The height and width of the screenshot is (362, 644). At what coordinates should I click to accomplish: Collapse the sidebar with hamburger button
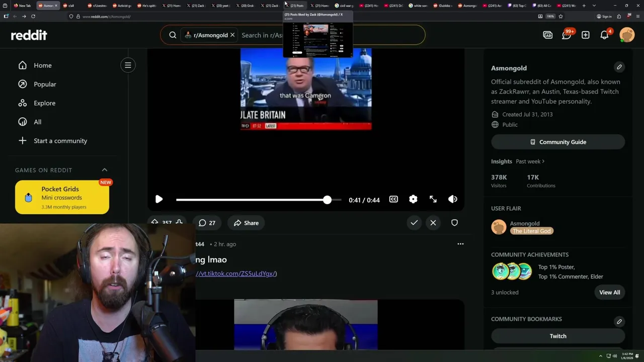(x=128, y=65)
